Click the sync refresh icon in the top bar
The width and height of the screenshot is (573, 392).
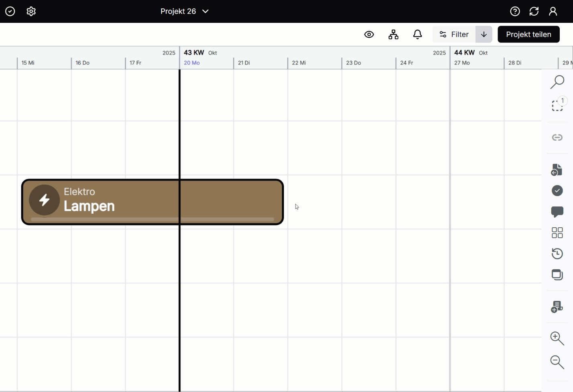click(x=534, y=11)
